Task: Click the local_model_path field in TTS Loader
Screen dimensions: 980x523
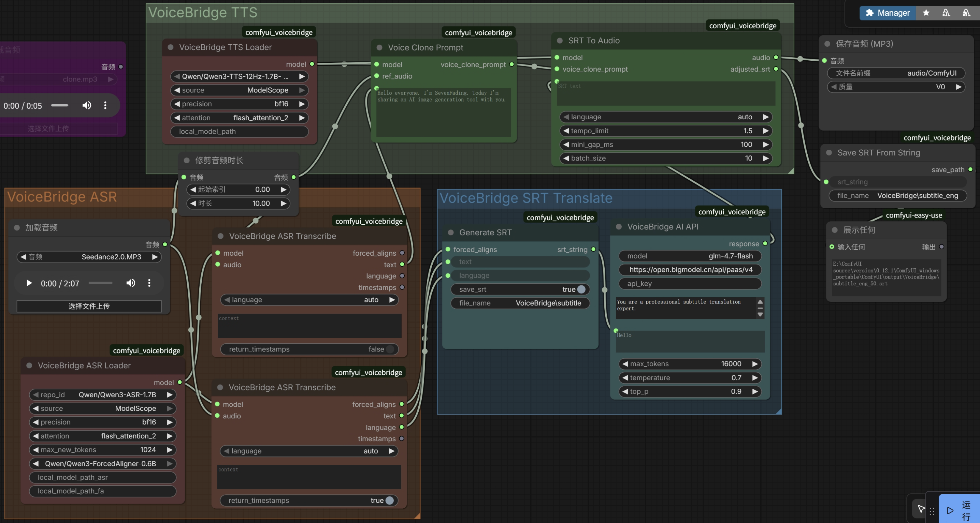Action: (239, 132)
